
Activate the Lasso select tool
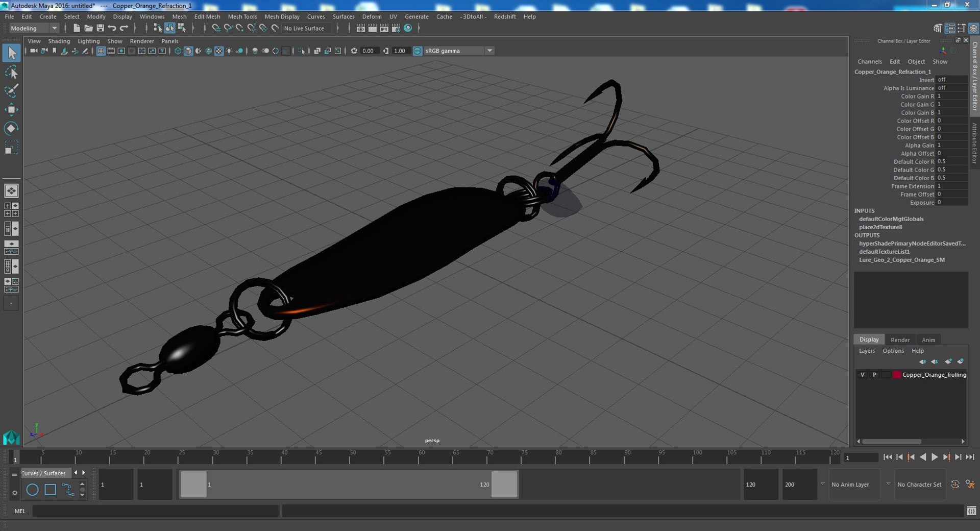11,72
